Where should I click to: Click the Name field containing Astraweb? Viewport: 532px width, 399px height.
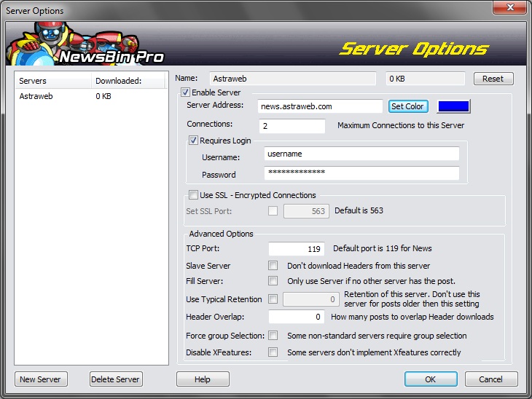(x=293, y=79)
